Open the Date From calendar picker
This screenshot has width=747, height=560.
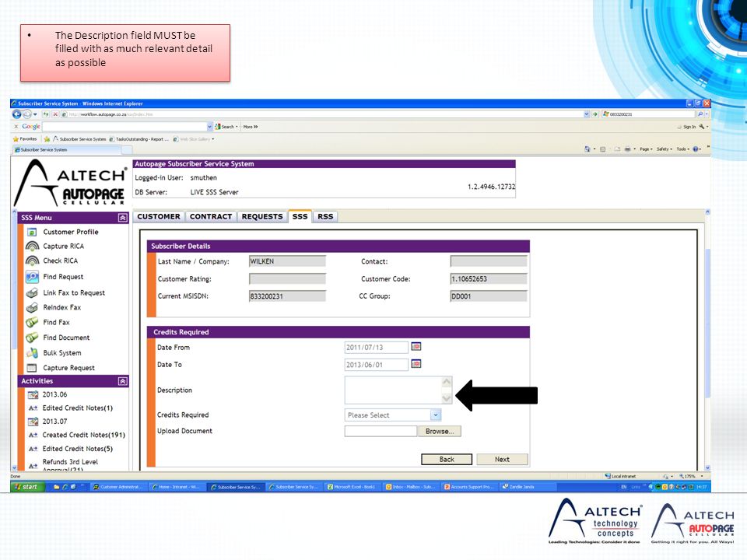[416, 347]
